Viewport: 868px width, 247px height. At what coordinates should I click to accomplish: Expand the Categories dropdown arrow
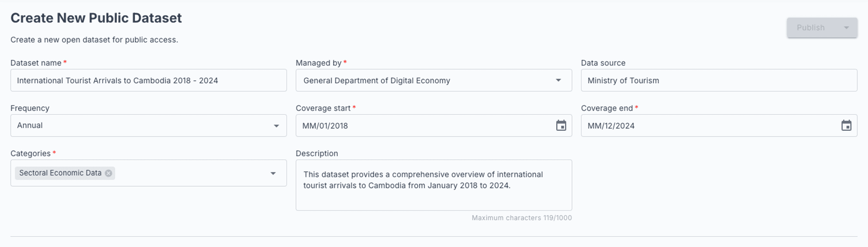click(273, 173)
